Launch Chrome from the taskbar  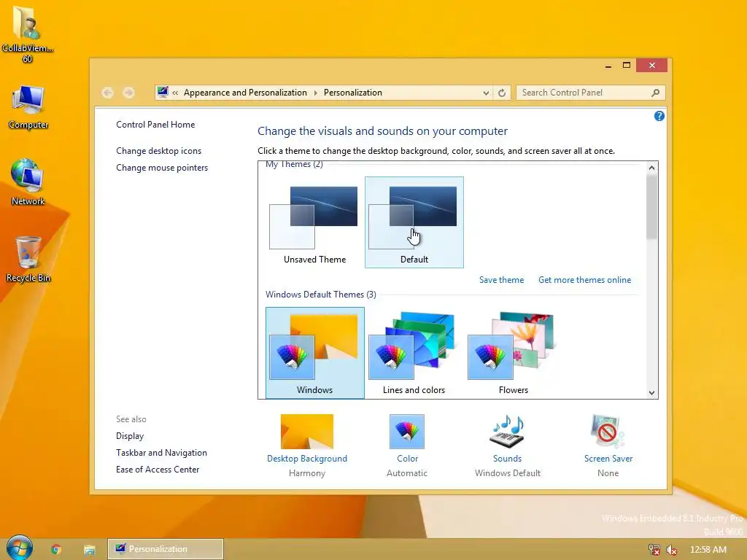point(56,549)
